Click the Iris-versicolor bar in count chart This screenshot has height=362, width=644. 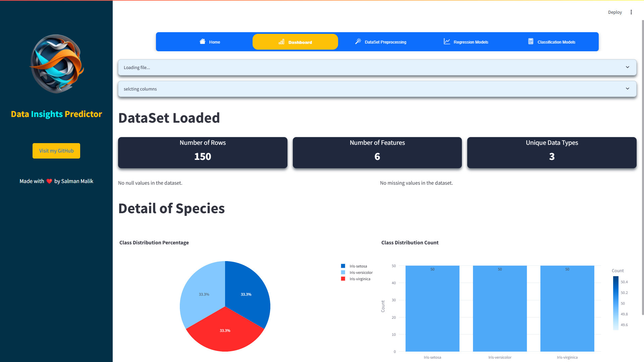[499, 308]
